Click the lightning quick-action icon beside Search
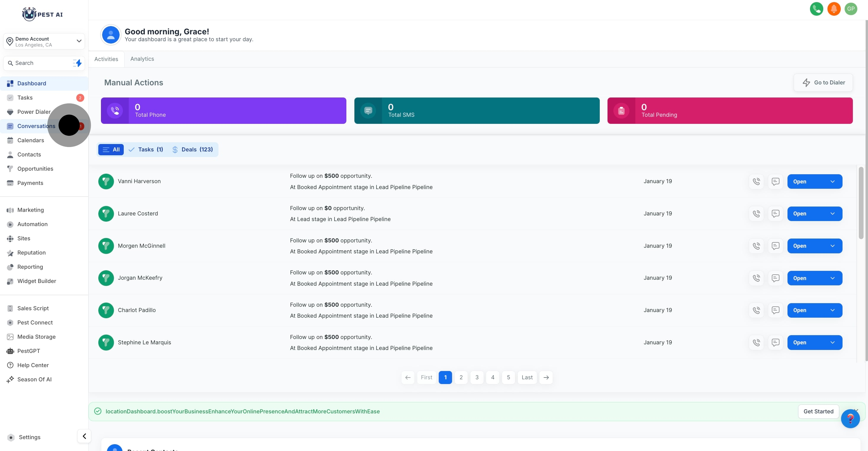868x451 pixels. (x=78, y=63)
